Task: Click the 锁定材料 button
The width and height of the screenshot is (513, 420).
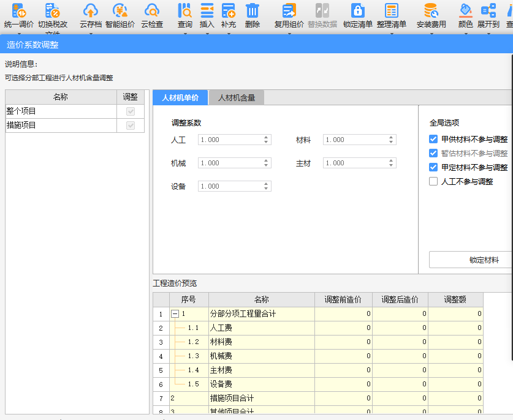Action: click(x=471, y=260)
